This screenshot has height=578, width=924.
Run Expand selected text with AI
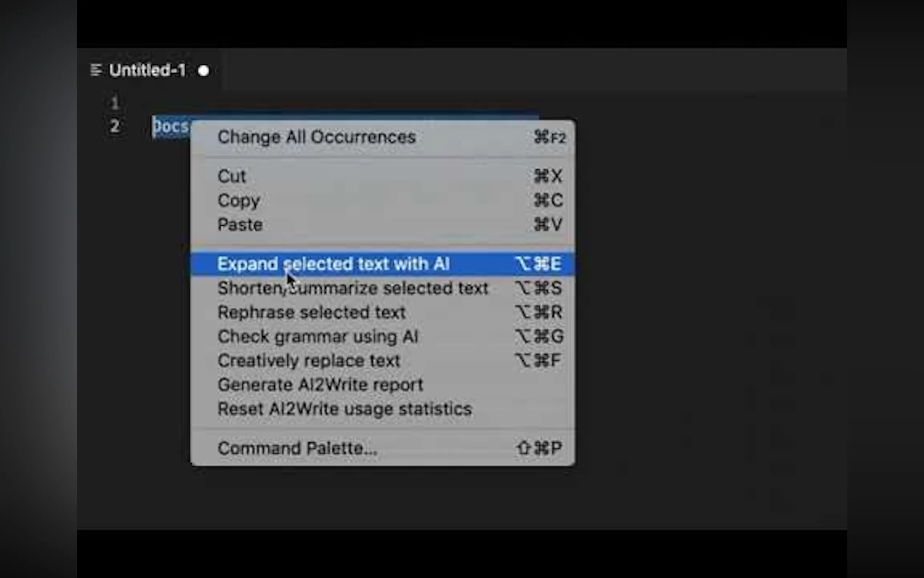click(333, 264)
